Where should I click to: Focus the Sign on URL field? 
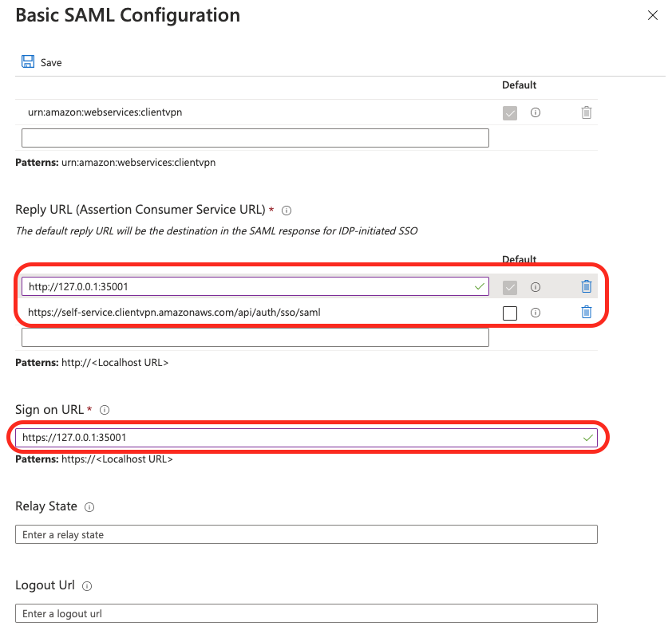tap(306, 437)
